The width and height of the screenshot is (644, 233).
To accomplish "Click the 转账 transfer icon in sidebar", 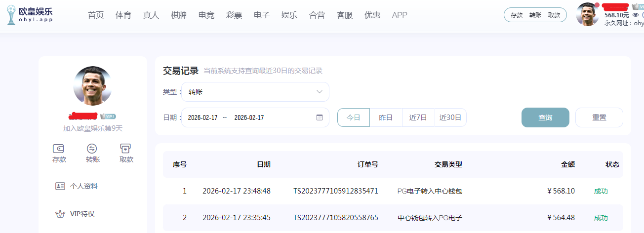I will 92,149.
